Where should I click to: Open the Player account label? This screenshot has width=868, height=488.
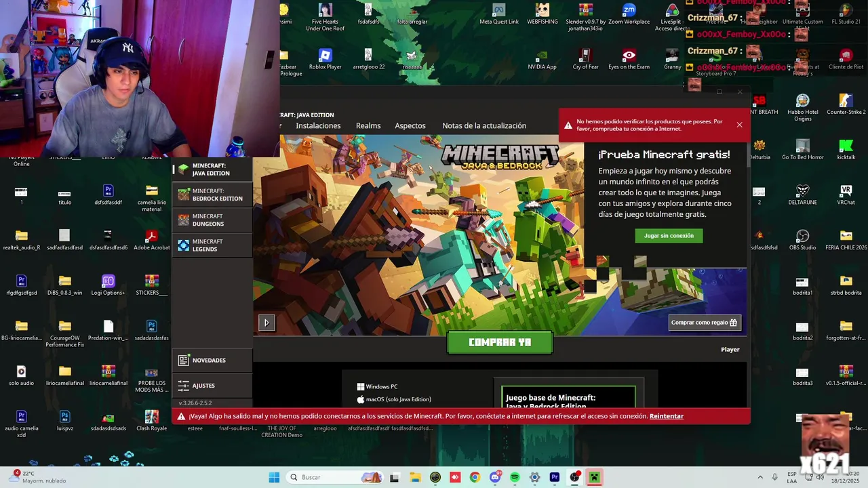click(x=730, y=350)
